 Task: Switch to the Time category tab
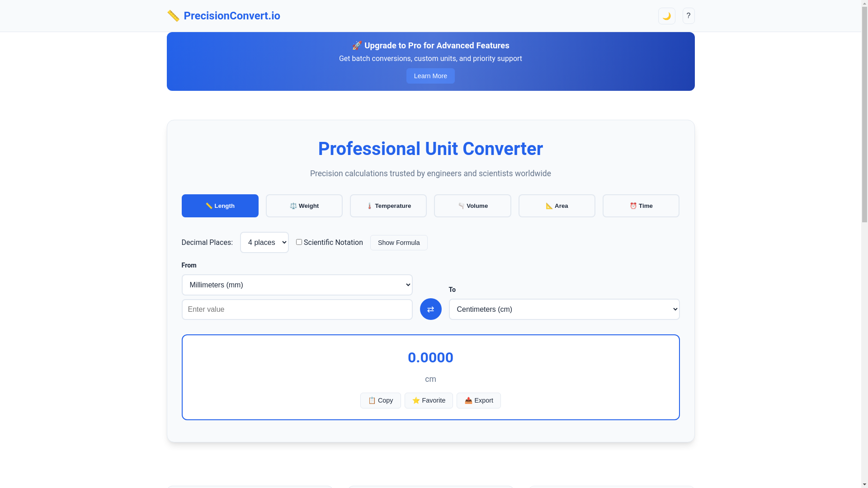click(641, 206)
